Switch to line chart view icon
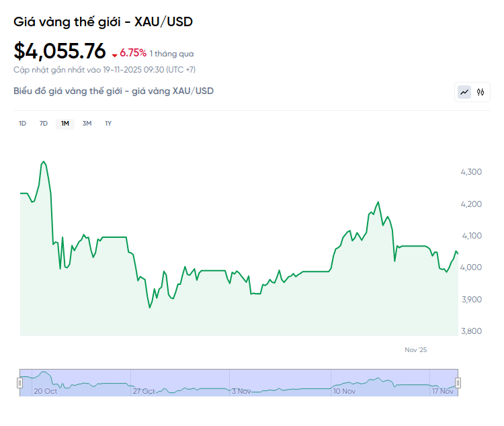The width and height of the screenshot is (504, 426). pyautogui.click(x=464, y=92)
